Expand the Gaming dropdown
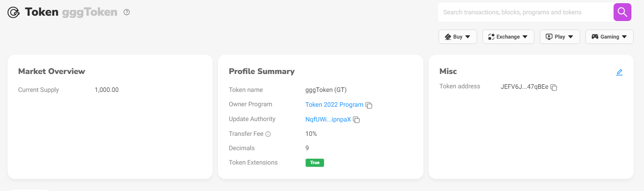 coord(609,37)
